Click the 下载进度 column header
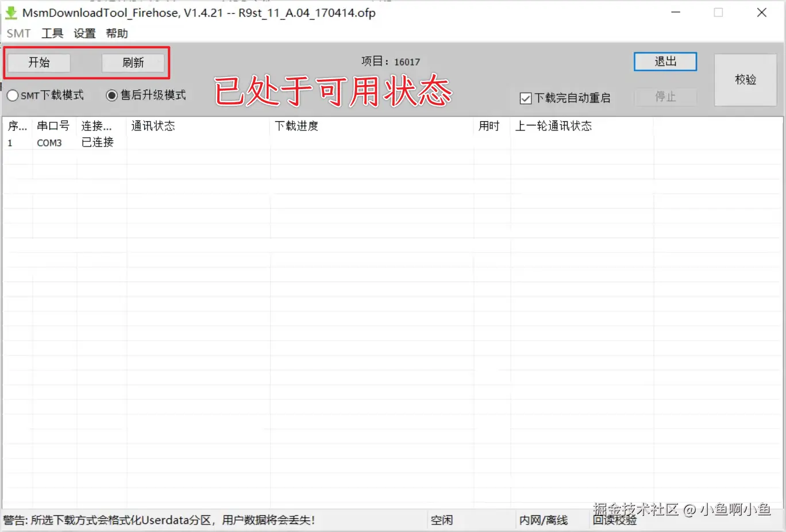Viewport: 786px width, 532px height. [372, 126]
